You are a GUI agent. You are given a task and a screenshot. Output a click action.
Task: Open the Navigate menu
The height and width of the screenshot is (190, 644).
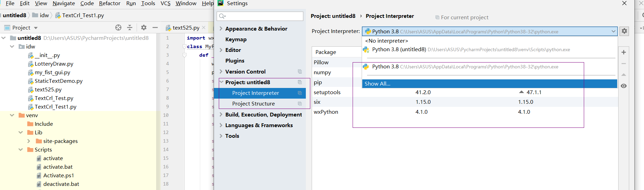tap(64, 3)
